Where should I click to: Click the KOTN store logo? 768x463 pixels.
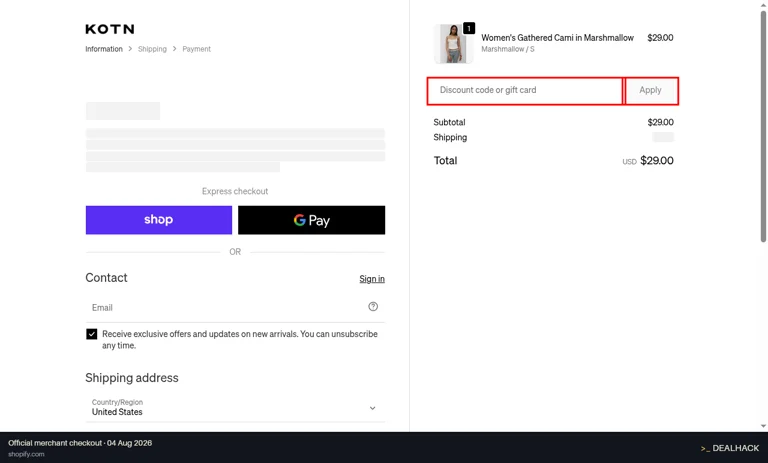pyautogui.click(x=110, y=29)
